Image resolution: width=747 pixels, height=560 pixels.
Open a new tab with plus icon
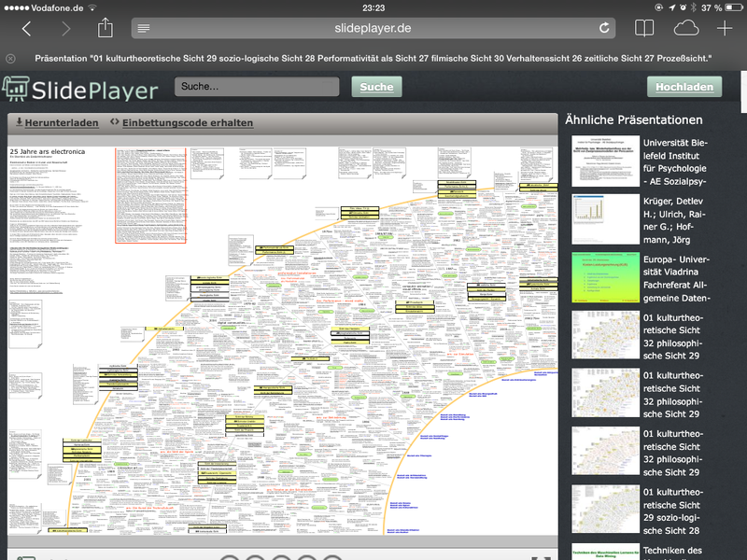pos(725,28)
